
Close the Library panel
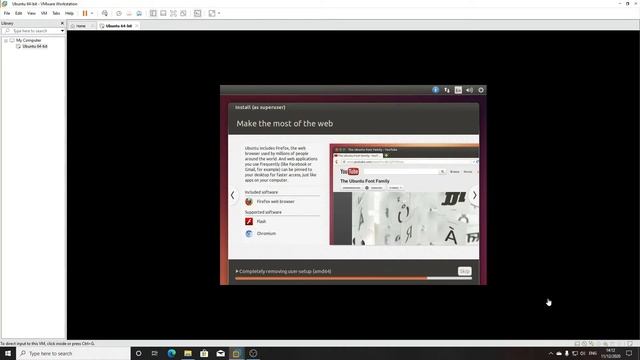(62, 23)
